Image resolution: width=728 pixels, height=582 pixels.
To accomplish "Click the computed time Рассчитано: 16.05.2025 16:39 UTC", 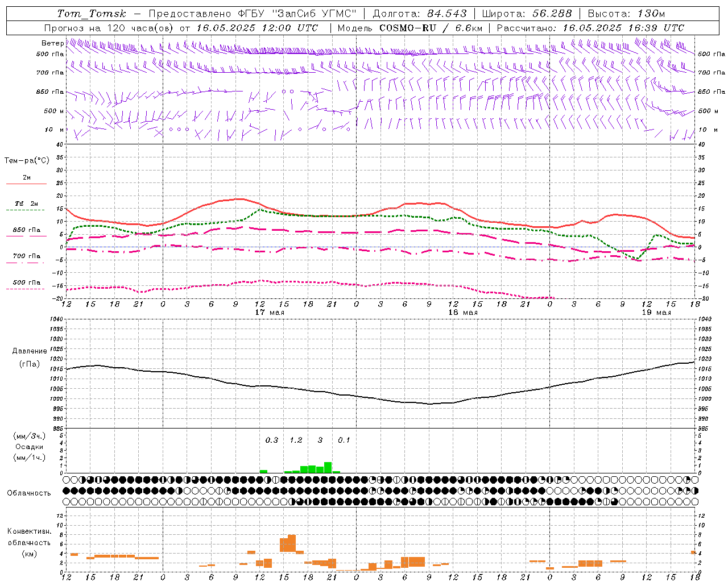I will [591, 28].
